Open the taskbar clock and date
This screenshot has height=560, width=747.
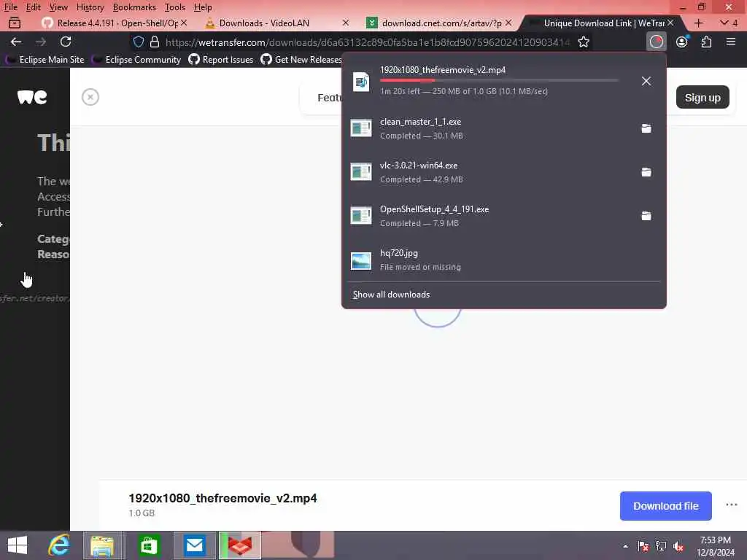pyautogui.click(x=716, y=546)
